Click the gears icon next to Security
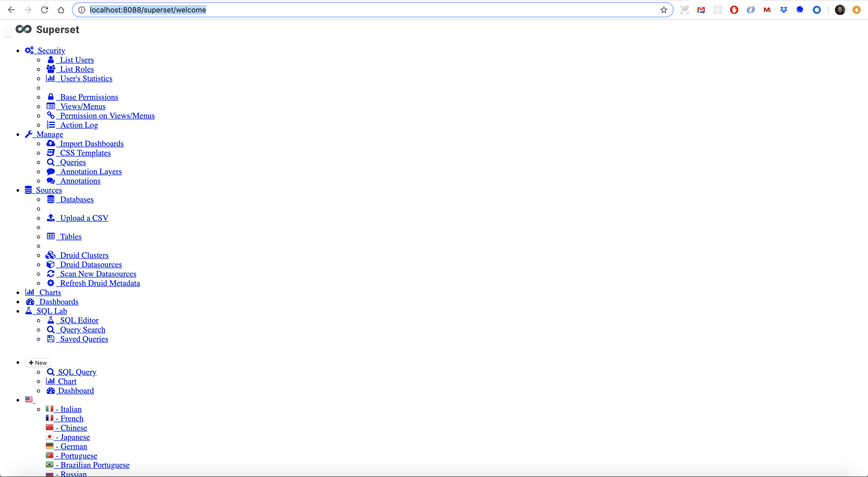Viewport: 868px width, 477px height. [29, 50]
